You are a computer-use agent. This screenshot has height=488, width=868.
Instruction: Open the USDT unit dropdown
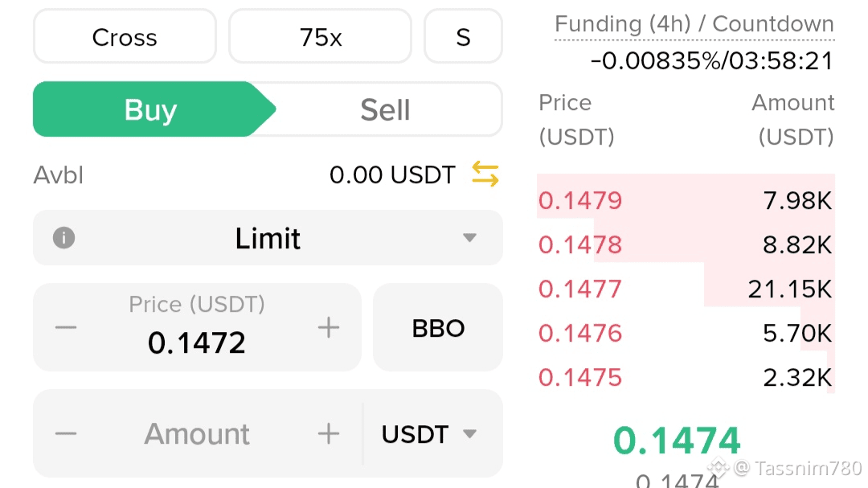tap(429, 434)
